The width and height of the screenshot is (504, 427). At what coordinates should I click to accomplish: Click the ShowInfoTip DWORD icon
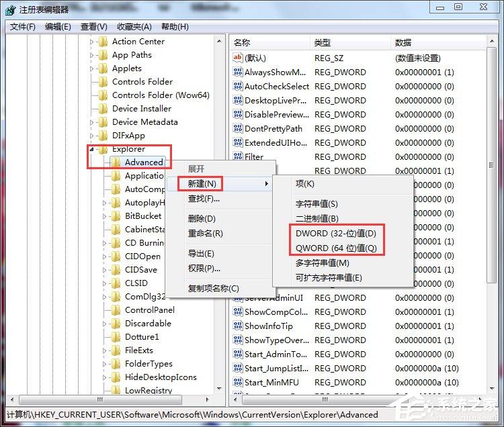pos(237,326)
